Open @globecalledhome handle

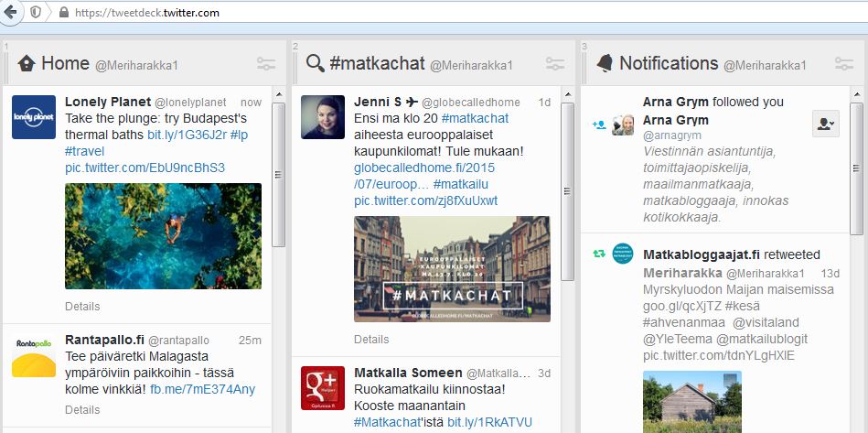point(471,103)
